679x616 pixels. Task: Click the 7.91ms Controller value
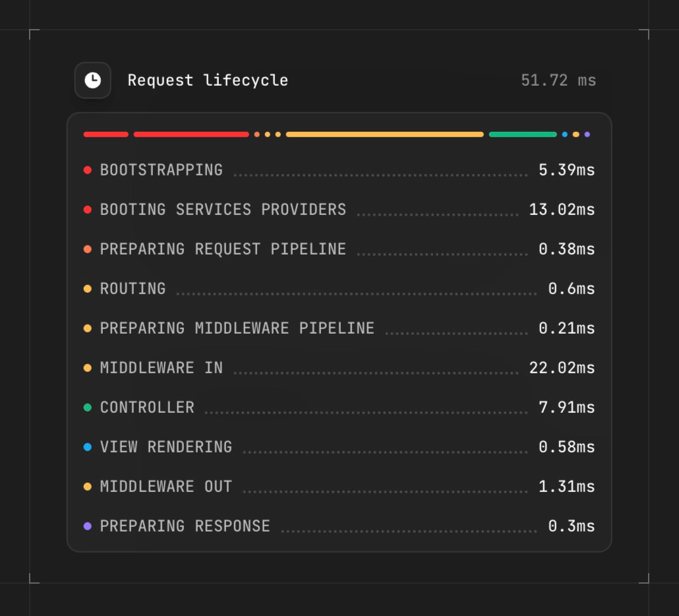[x=566, y=407]
